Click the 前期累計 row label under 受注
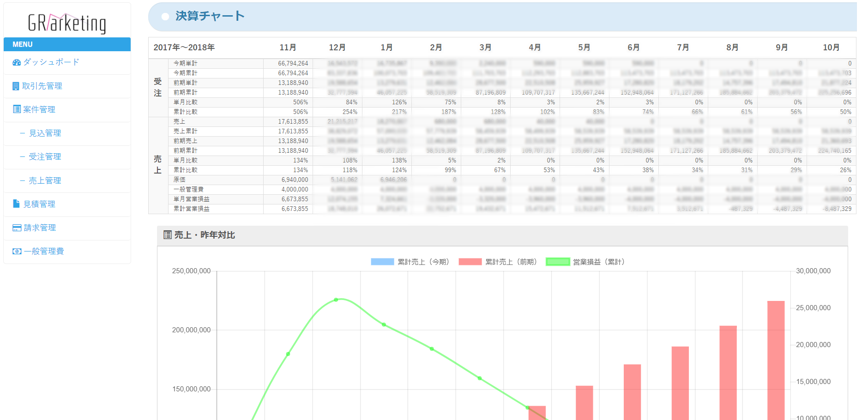Viewport: 868px width, 420px height. pos(185,92)
